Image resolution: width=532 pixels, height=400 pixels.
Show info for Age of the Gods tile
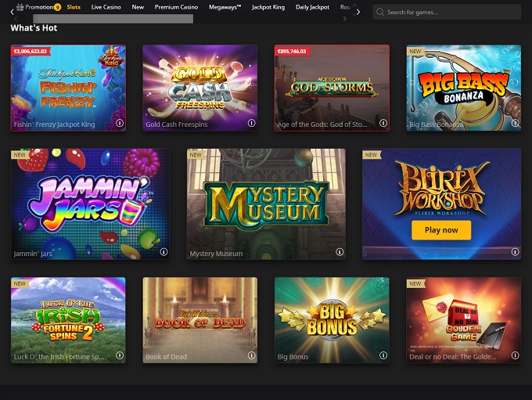383,123
